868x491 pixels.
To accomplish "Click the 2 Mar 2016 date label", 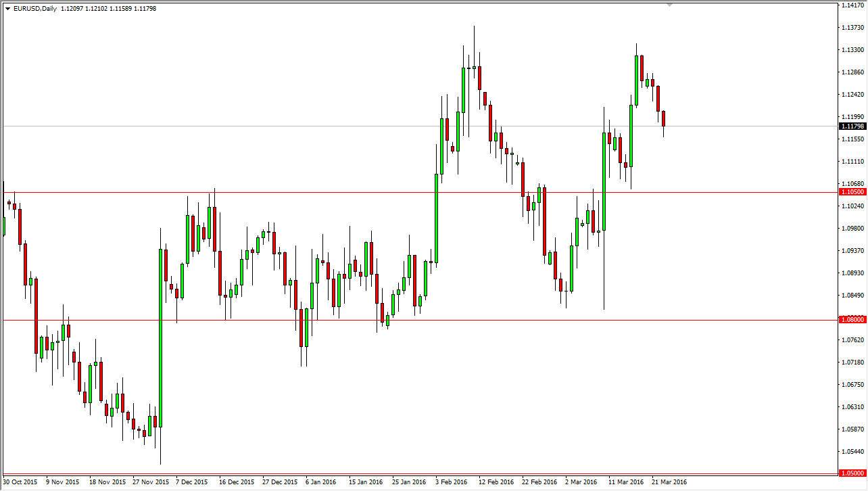I will (x=580, y=482).
